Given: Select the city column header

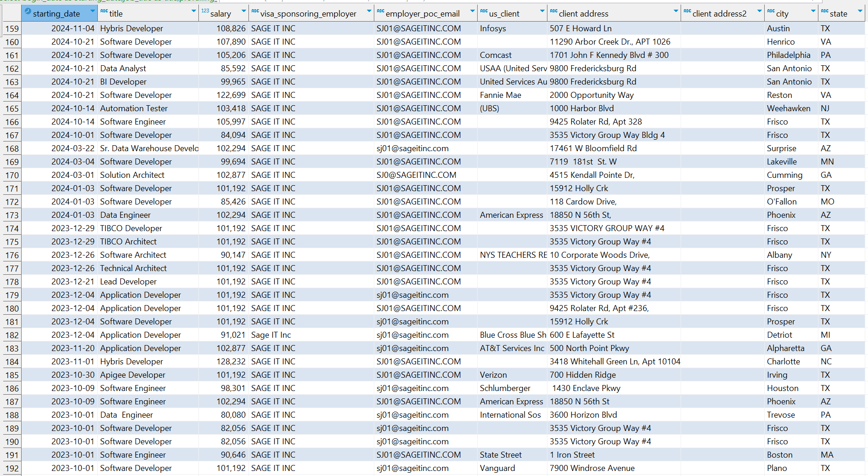Looking at the screenshot, I should (x=791, y=13).
